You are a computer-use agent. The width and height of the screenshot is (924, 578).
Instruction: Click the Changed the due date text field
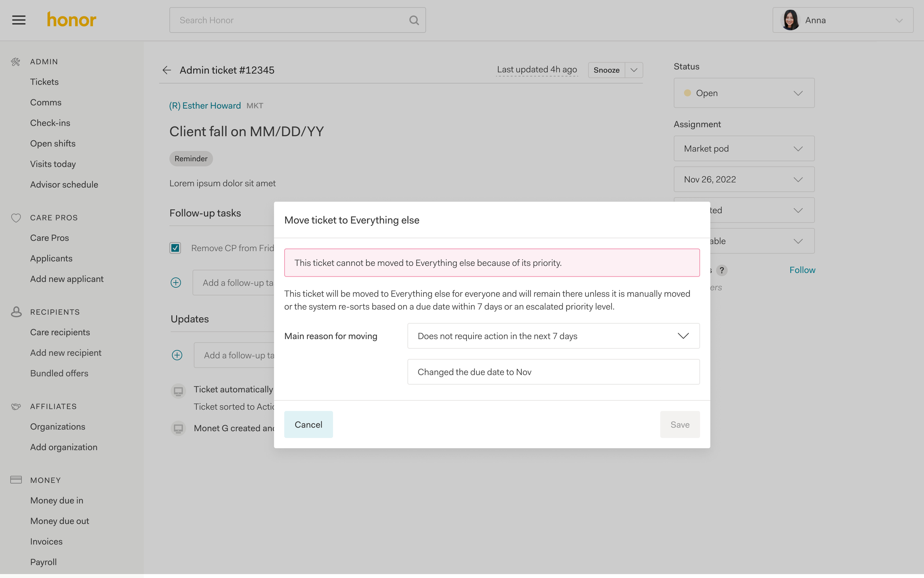(553, 372)
